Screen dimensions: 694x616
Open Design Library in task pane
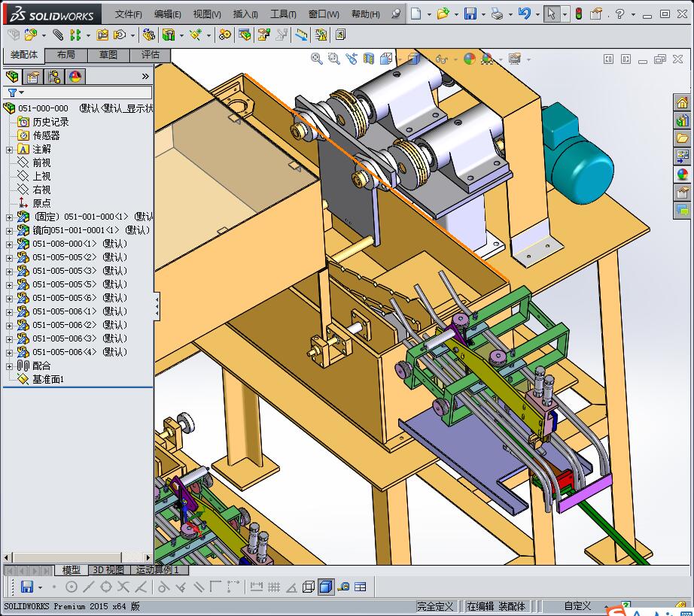[682, 120]
